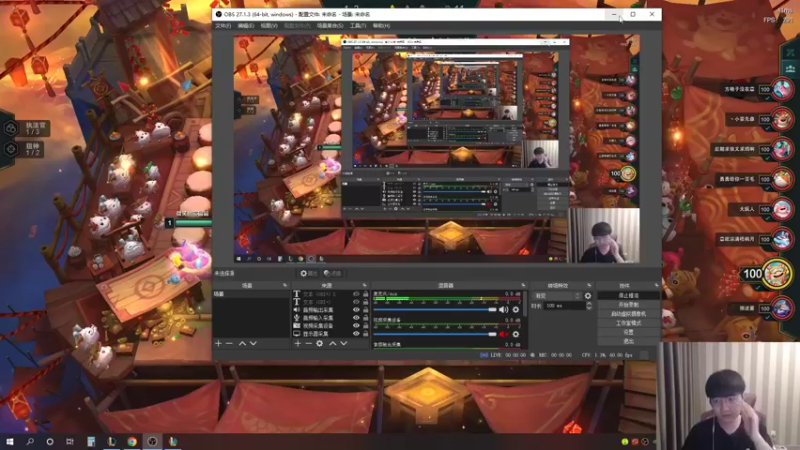Select the 显示器采集 source row

(x=330, y=333)
